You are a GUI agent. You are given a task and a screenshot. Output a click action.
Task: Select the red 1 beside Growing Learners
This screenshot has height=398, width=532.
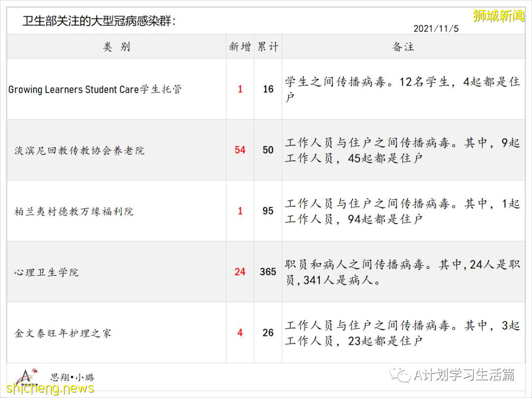239,89
